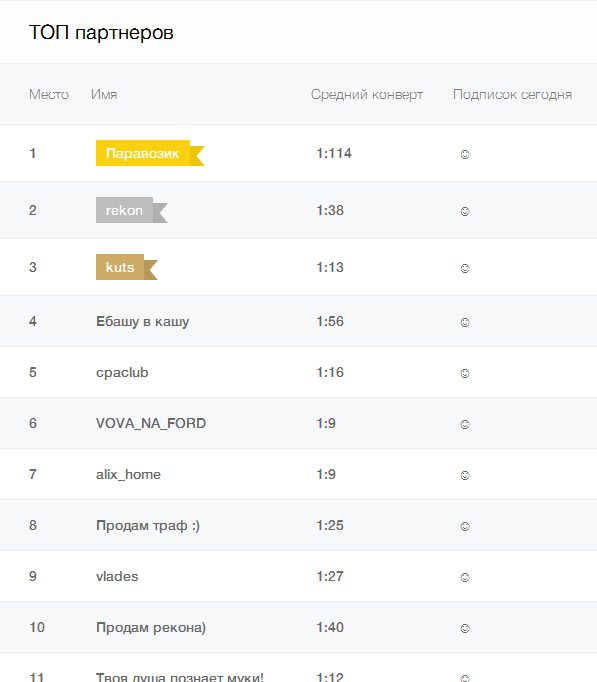Select conversion value 1:114 in first row
The image size is (597, 682).
(x=334, y=153)
